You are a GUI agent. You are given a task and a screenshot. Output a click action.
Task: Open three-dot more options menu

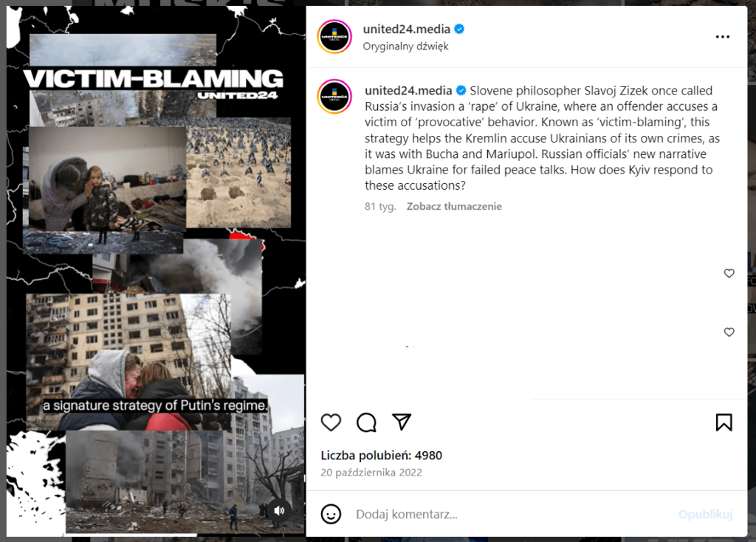pos(722,37)
